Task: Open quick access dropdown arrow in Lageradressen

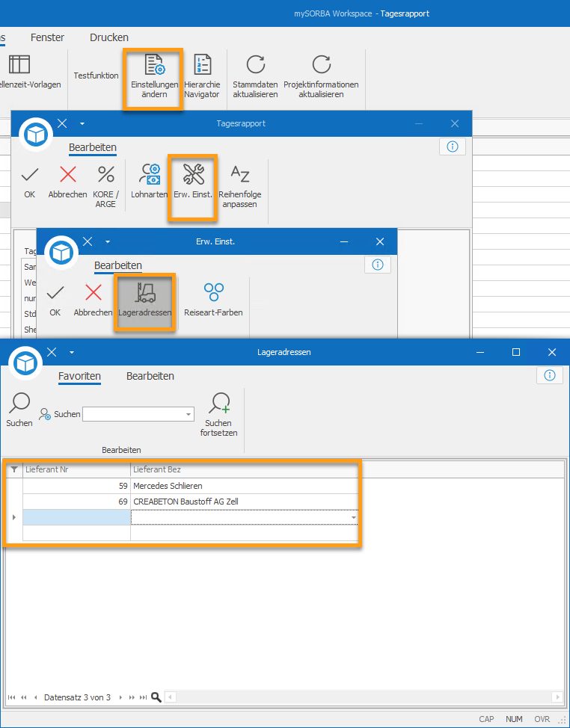Action: point(72,352)
